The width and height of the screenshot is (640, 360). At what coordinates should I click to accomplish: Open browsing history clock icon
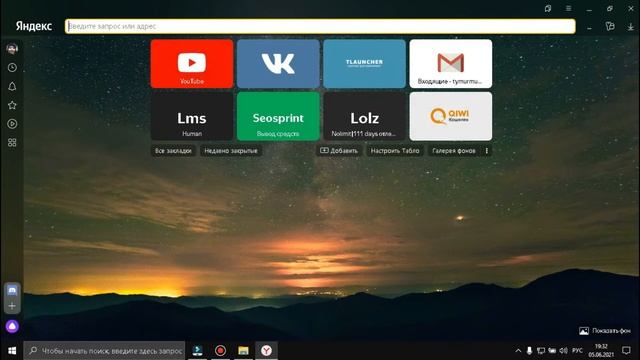coord(12,68)
